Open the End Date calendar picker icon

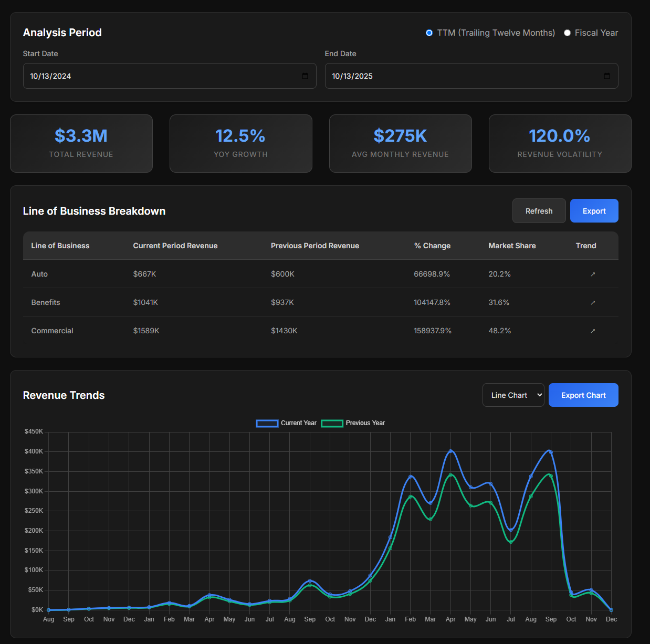click(607, 76)
